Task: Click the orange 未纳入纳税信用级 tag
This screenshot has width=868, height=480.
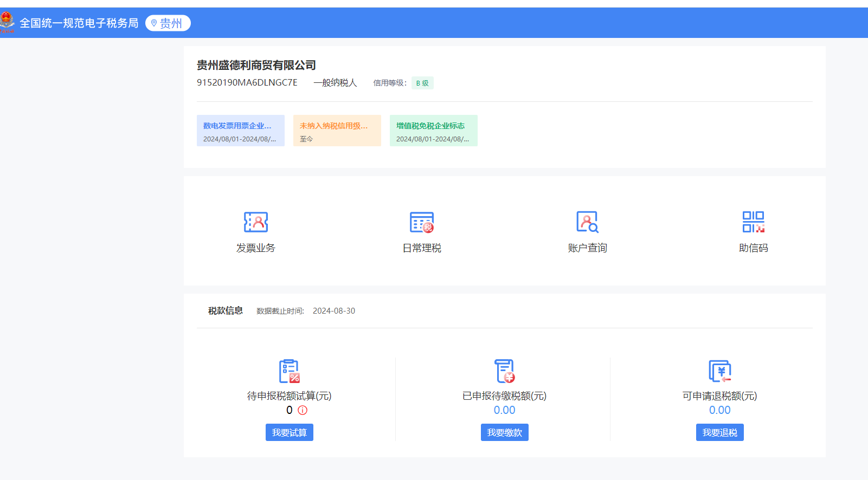Action: coord(337,131)
